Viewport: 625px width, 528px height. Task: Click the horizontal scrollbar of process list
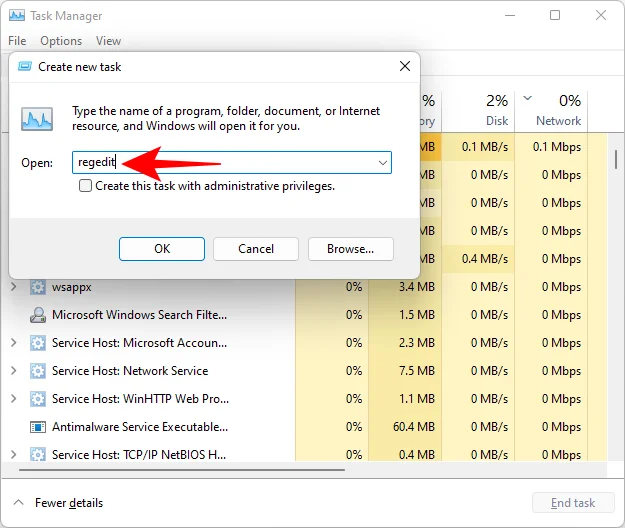(x=181, y=470)
